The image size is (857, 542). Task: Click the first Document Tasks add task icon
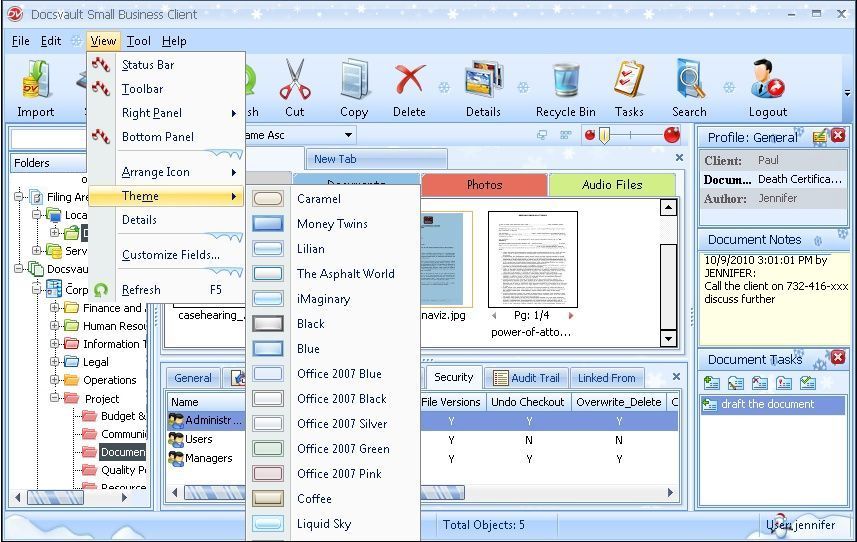point(711,383)
